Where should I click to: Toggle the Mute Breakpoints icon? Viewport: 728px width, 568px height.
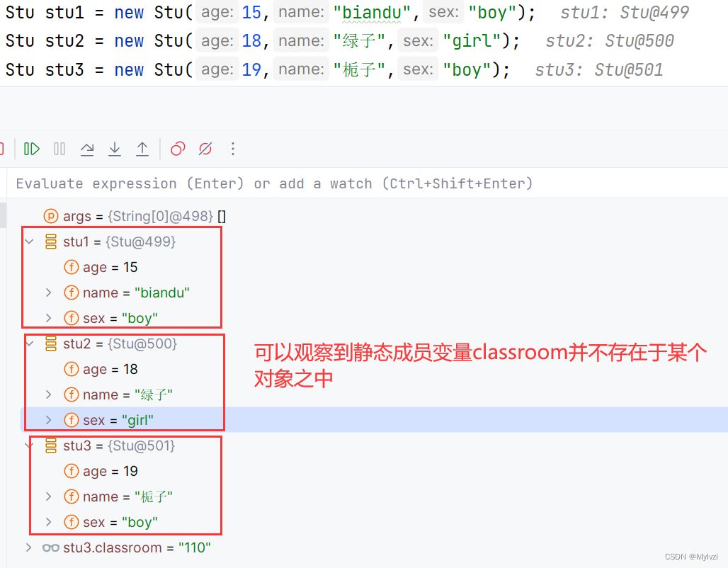coord(205,149)
